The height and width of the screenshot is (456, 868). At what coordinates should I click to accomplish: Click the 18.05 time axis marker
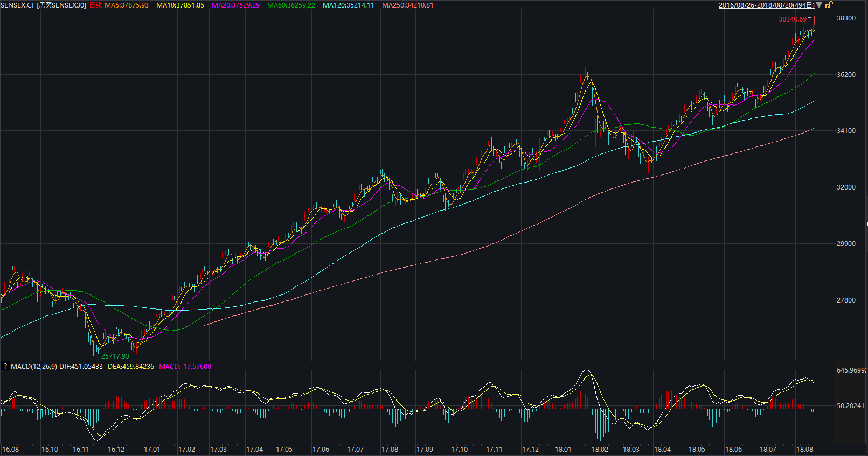point(697,450)
